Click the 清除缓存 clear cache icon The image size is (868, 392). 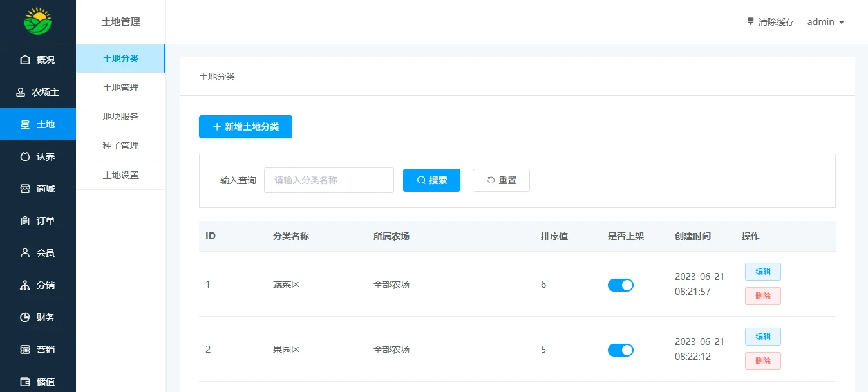tap(750, 21)
